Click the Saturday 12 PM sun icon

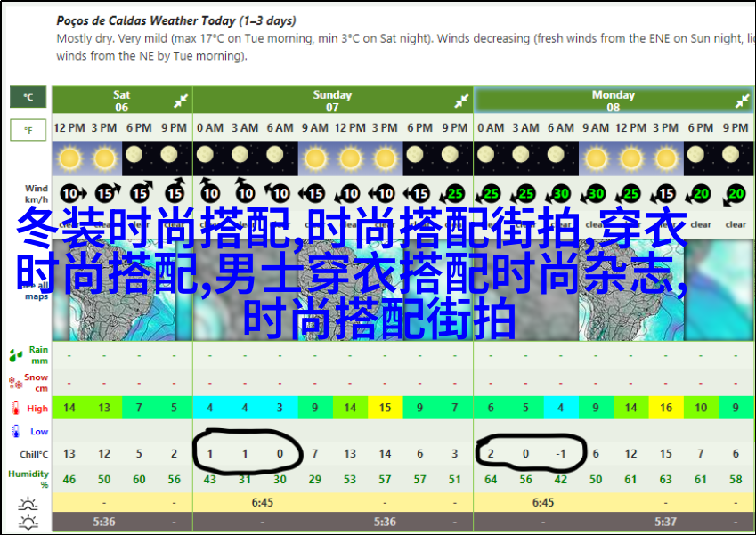(69, 159)
